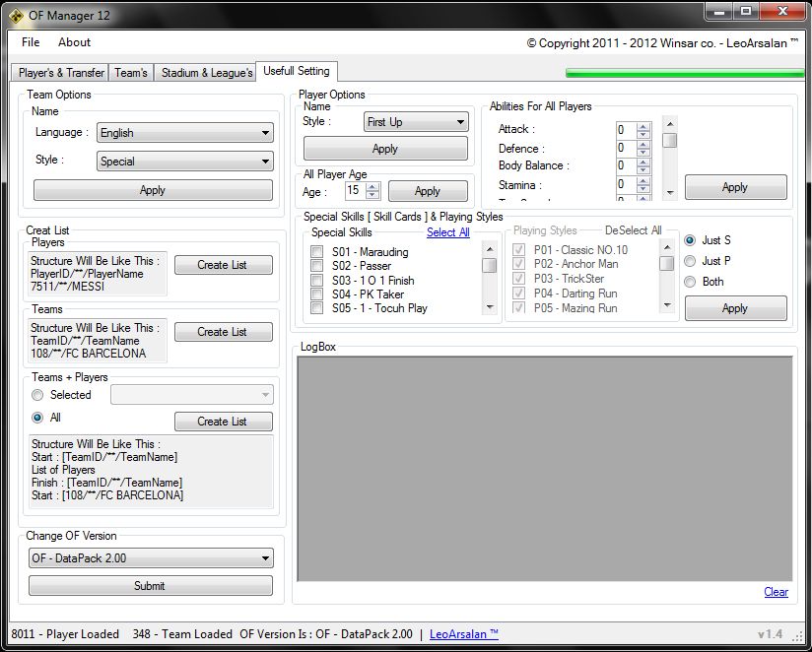
Task: Click the Select All special skills link
Action: (447, 232)
